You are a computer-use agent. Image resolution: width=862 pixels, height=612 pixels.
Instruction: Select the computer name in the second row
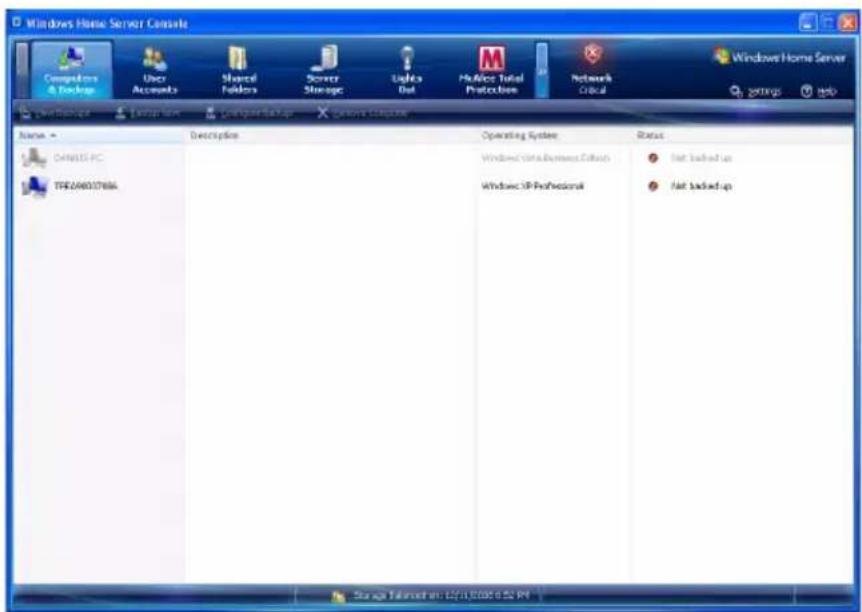tap(85, 186)
